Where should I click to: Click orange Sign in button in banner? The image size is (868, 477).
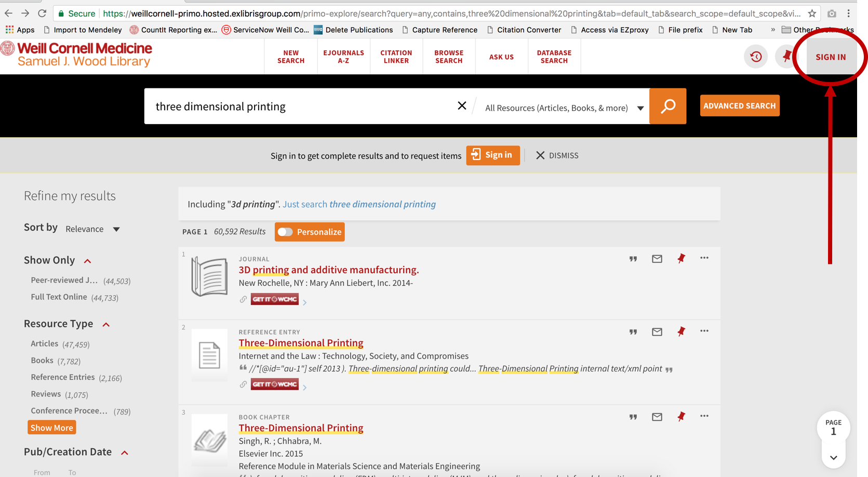(x=493, y=155)
